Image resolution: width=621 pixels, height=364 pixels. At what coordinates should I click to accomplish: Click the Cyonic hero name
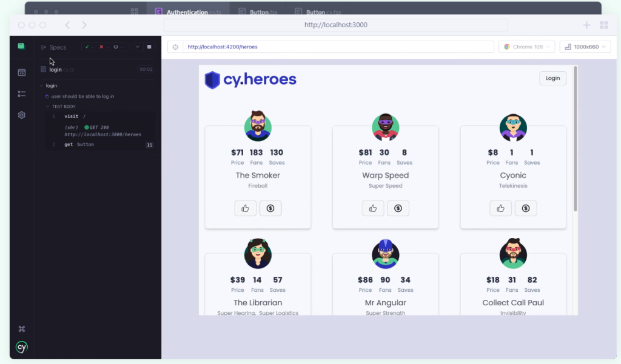point(513,175)
